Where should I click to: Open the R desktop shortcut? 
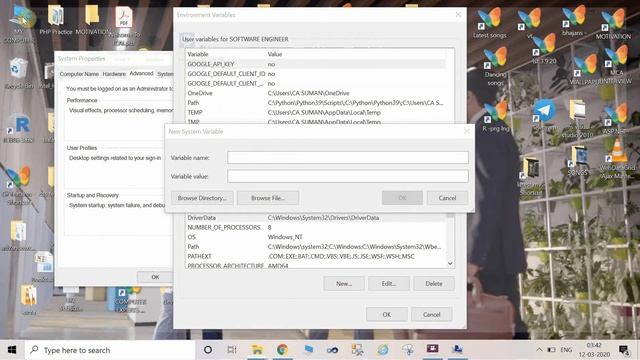click(19, 129)
